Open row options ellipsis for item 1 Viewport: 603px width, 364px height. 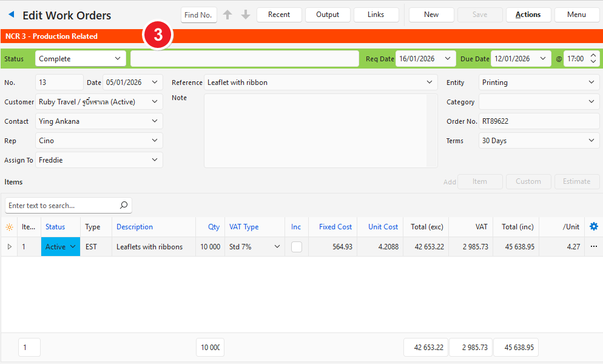tap(593, 246)
